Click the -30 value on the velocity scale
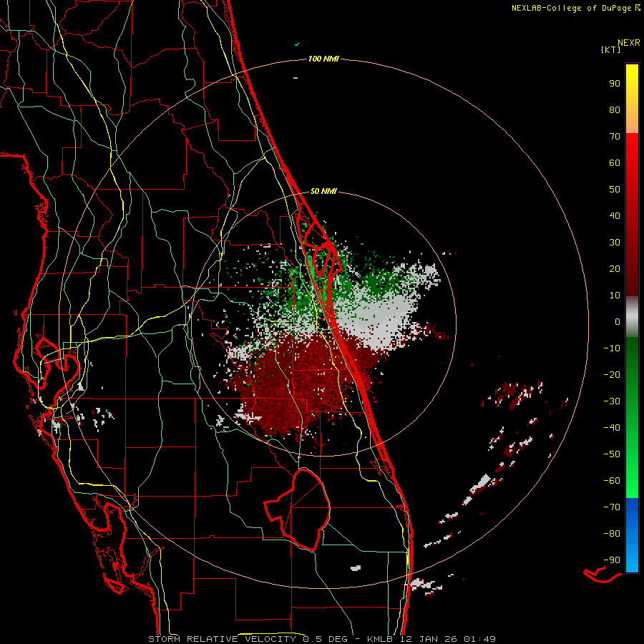Screen dimensions: 644x644 click(x=612, y=401)
